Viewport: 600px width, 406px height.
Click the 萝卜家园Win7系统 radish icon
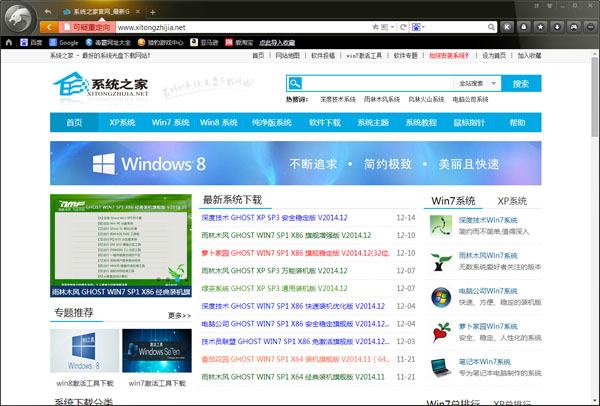(441, 332)
